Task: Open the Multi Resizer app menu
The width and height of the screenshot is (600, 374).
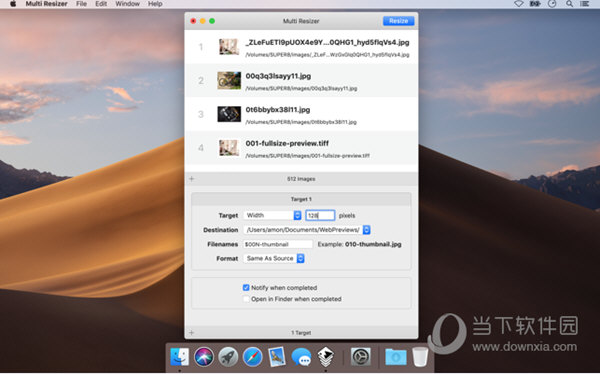Action: tap(46, 4)
